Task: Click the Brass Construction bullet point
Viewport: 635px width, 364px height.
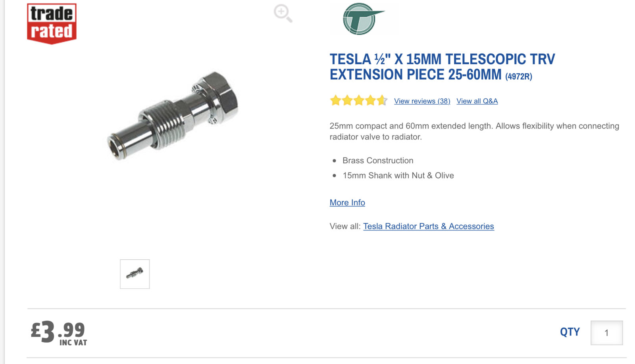Action: pyautogui.click(x=377, y=161)
